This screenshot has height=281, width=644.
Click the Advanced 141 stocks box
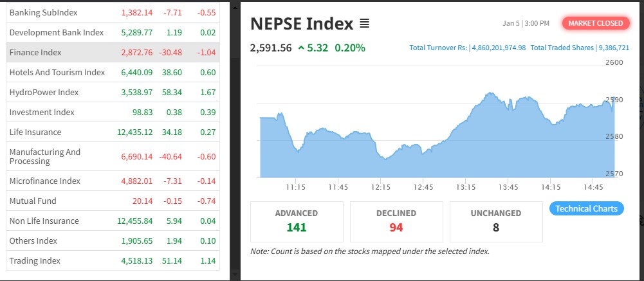pyautogui.click(x=297, y=221)
